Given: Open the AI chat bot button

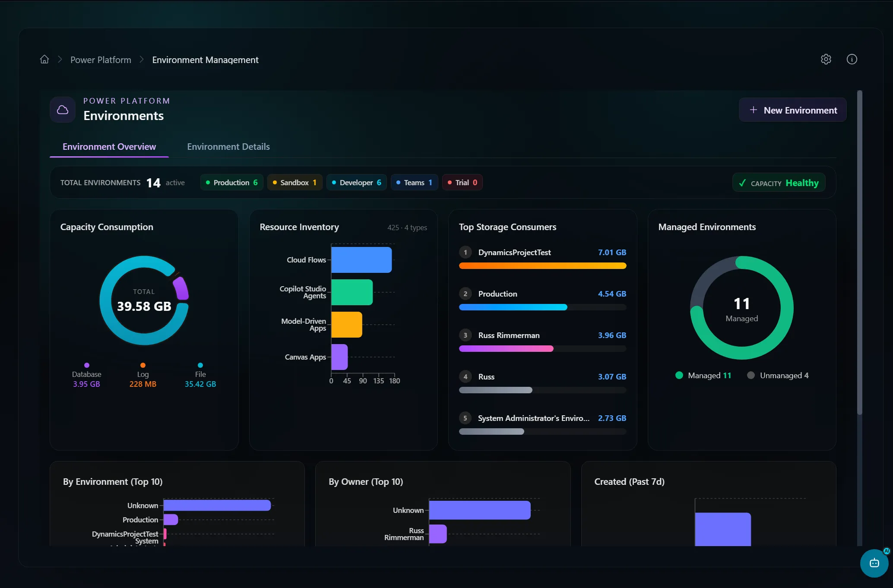Looking at the screenshot, I should coord(874,563).
